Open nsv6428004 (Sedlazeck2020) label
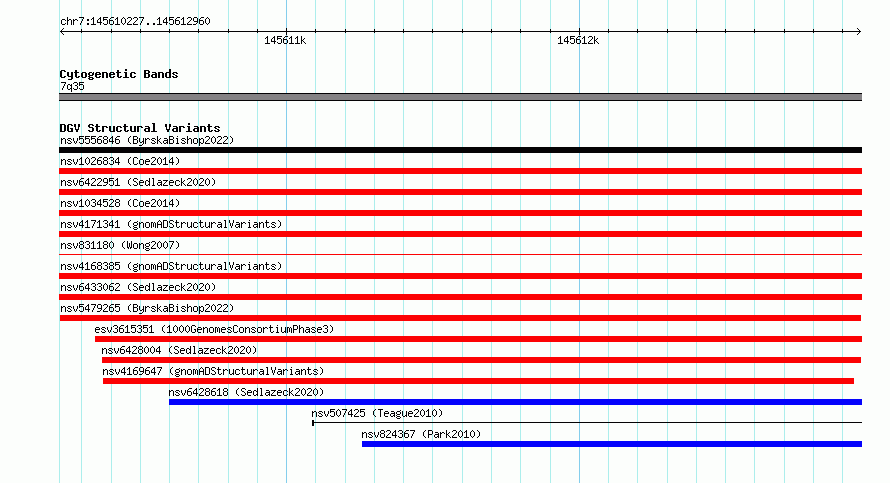Viewport: 890px width, 483px height. coord(179,350)
